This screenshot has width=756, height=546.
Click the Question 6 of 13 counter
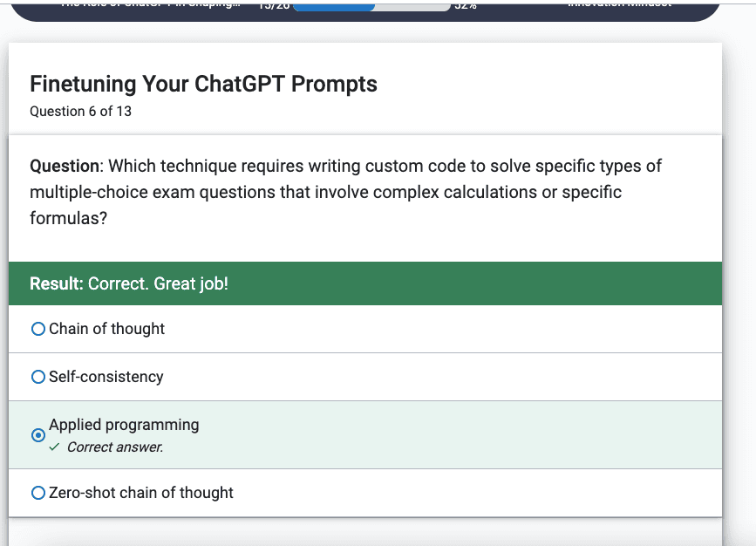click(80, 112)
